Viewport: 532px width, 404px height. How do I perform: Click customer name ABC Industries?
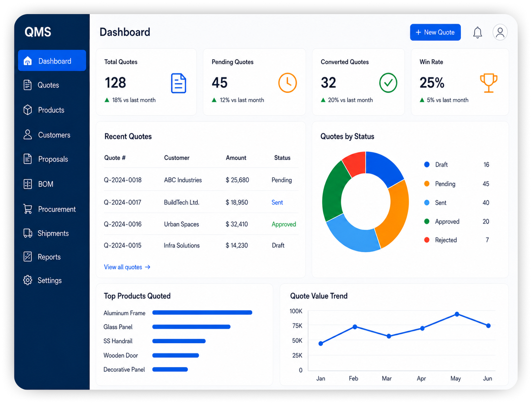pyautogui.click(x=183, y=180)
